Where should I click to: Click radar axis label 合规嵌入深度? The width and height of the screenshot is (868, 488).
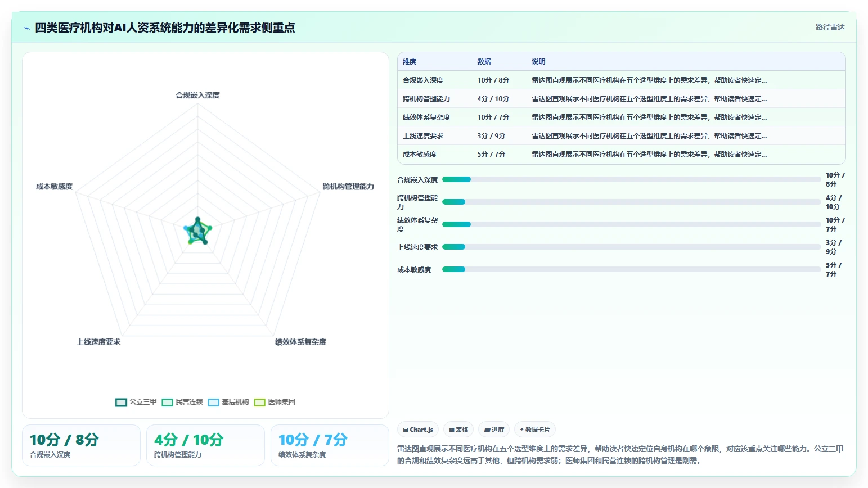(x=197, y=95)
